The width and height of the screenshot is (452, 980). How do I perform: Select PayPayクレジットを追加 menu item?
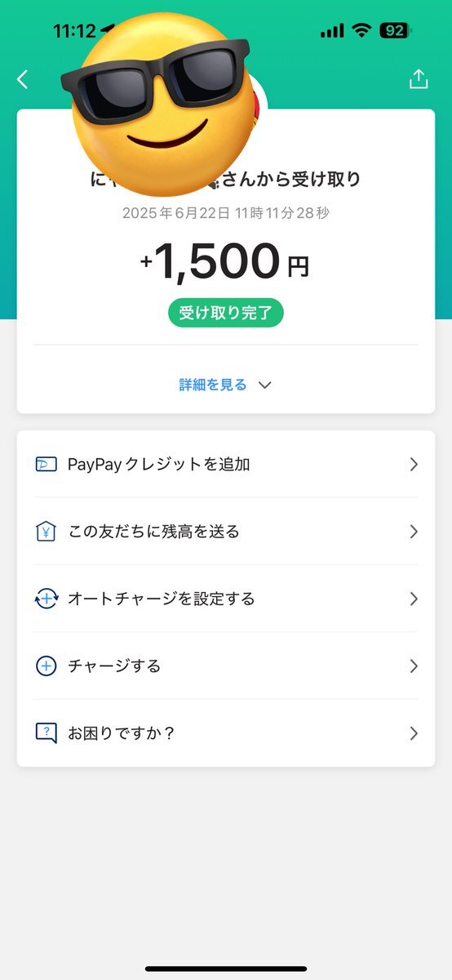[x=226, y=465]
